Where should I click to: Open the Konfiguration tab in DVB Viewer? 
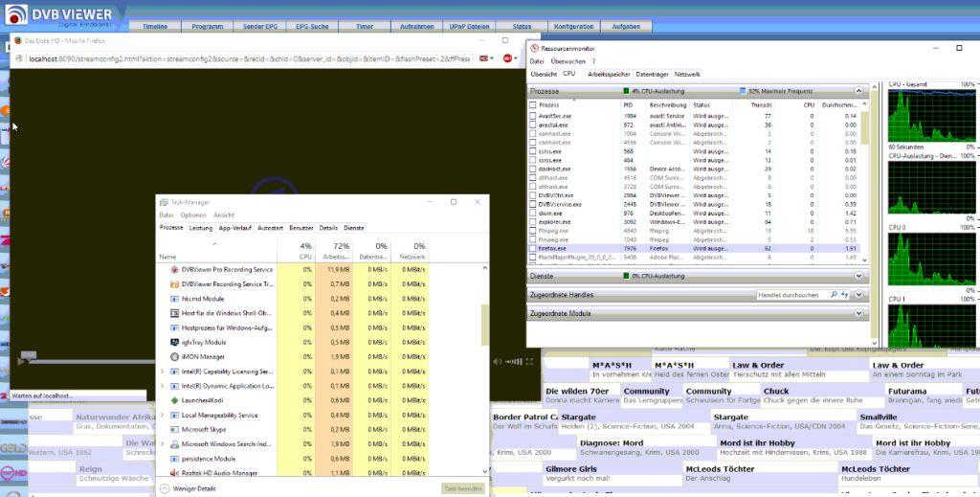tap(573, 27)
